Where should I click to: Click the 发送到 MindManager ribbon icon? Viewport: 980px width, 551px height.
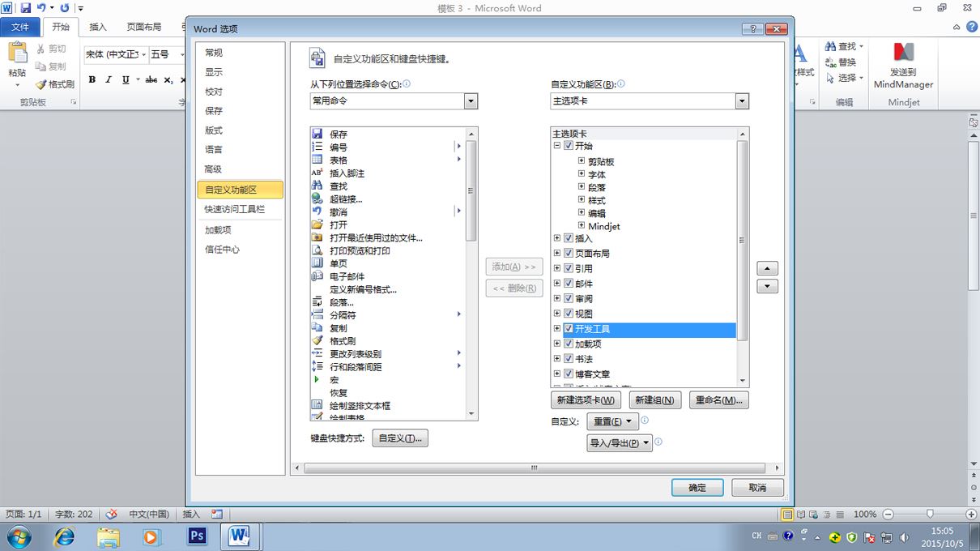click(x=903, y=53)
